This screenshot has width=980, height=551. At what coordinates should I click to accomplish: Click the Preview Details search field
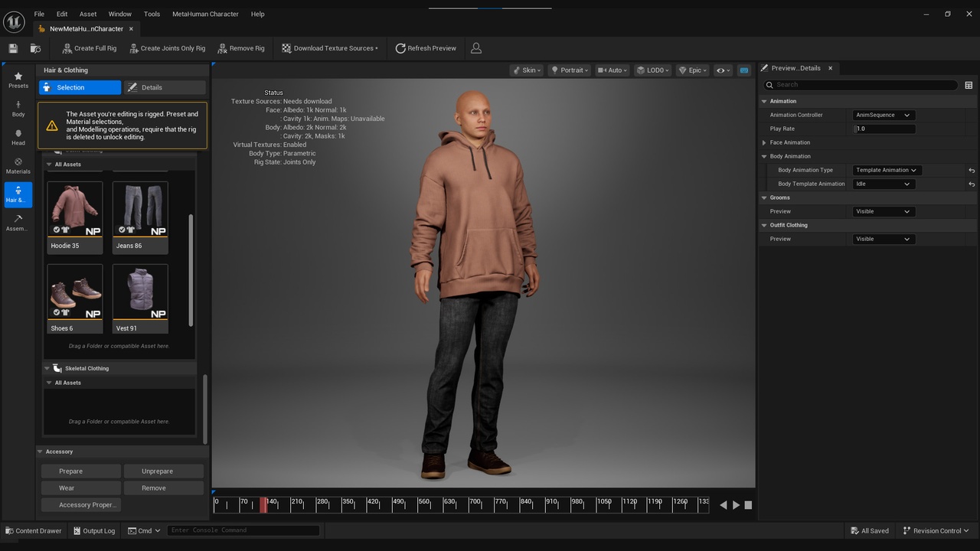click(x=861, y=85)
